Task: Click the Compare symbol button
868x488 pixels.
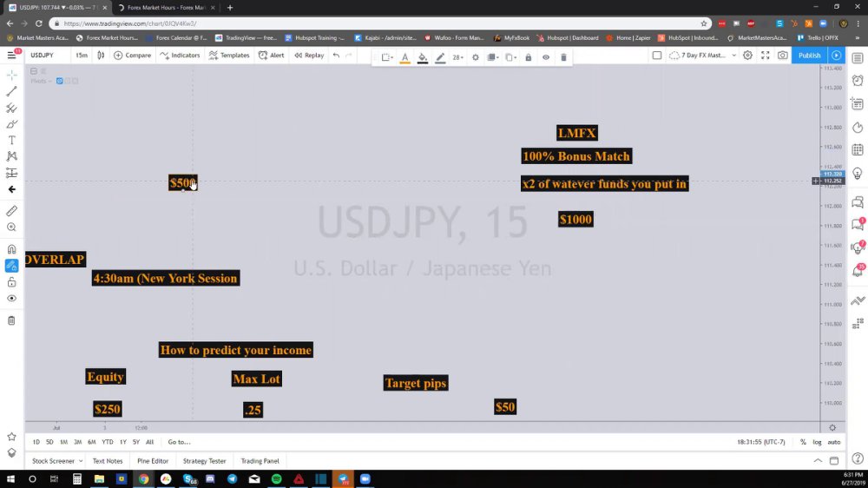Action: coord(132,56)
